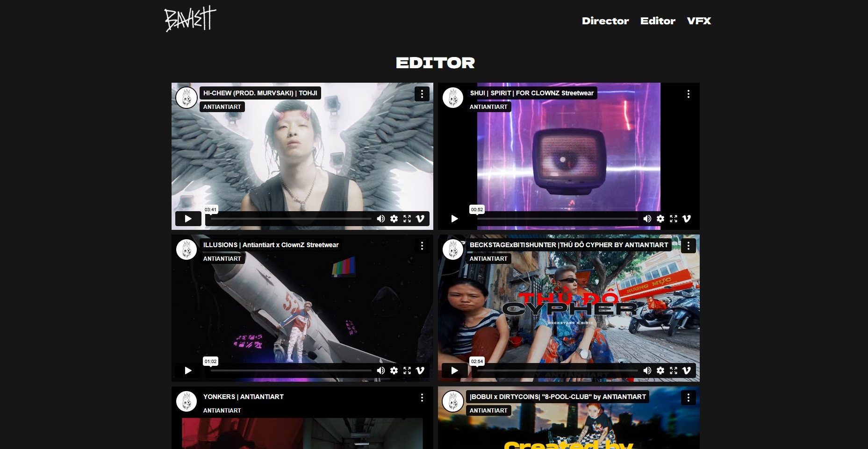Open Vimeo logo on SHUI SPIRIT video
The width and height of the screenshot is (868, 449).
click(687, 219)
